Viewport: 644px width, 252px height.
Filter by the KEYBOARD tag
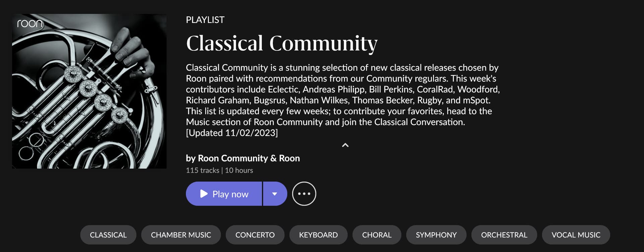click(x=318, y=235)
